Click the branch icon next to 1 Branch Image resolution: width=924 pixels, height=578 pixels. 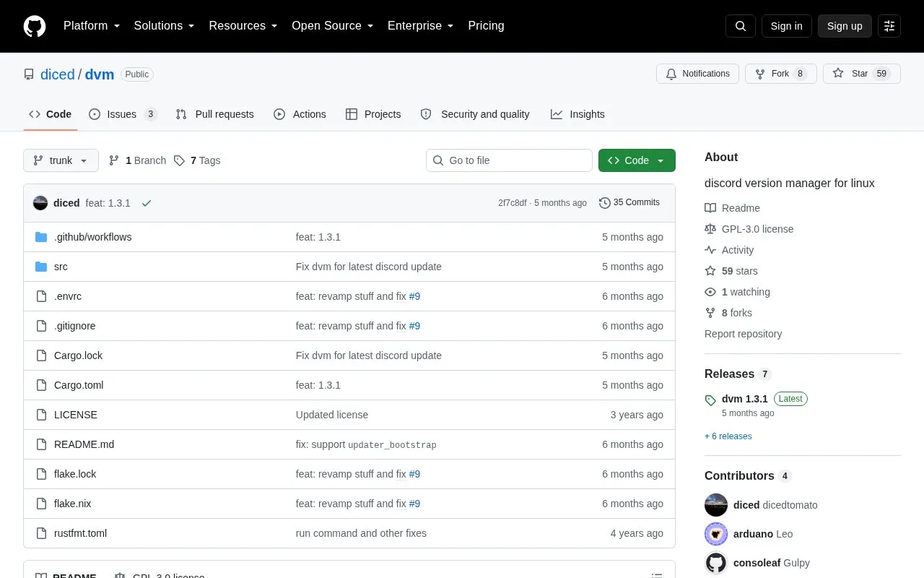tap(114, 160)
